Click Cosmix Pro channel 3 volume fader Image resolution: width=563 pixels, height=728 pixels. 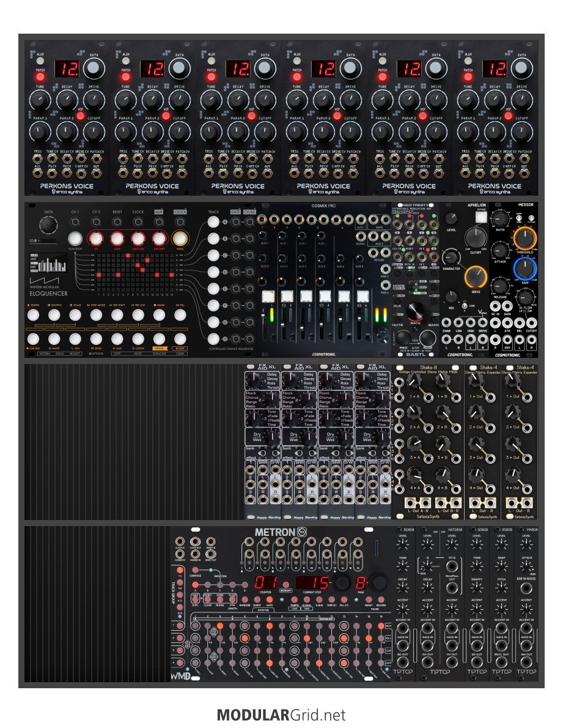tap(303, 325)
